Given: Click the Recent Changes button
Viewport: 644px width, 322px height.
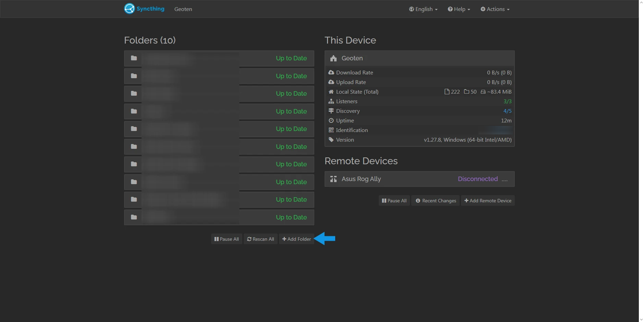Looking at the screenshot, I should (x=435, y=200).
